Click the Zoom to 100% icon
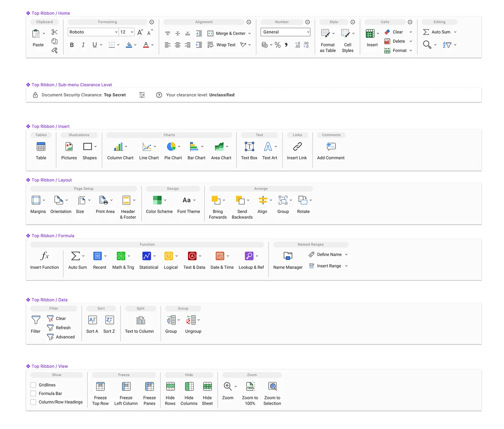Image resolution: width=504 pixels, height=429 pixels. point(250,386)
